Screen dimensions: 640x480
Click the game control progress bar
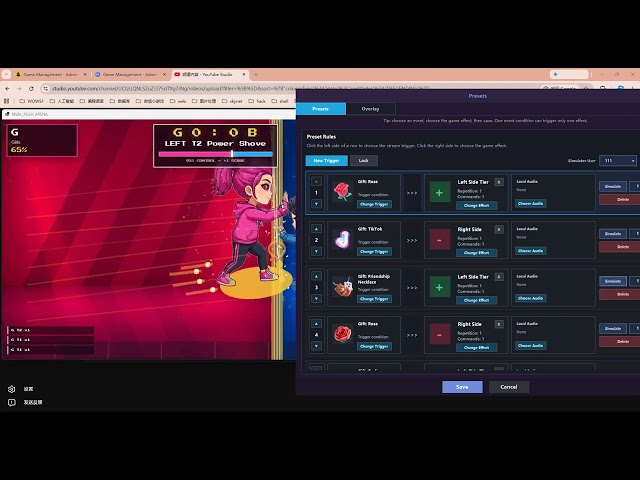click(x=216, y=154)
